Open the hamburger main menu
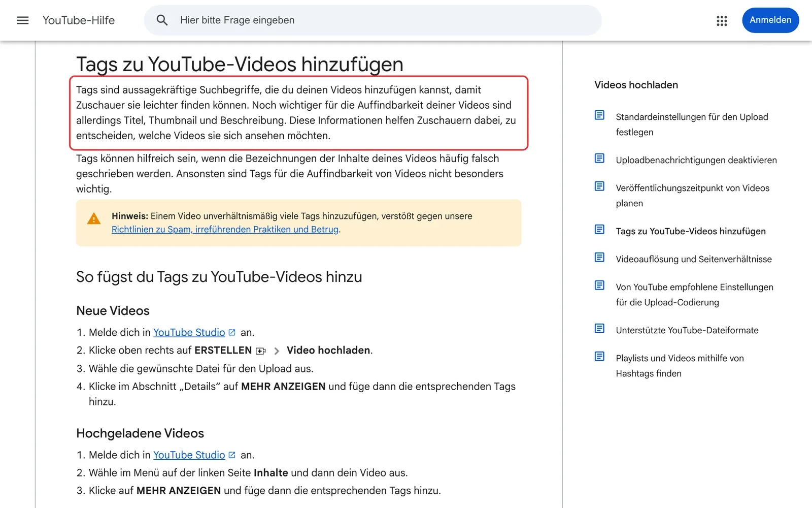 point(23,20)
